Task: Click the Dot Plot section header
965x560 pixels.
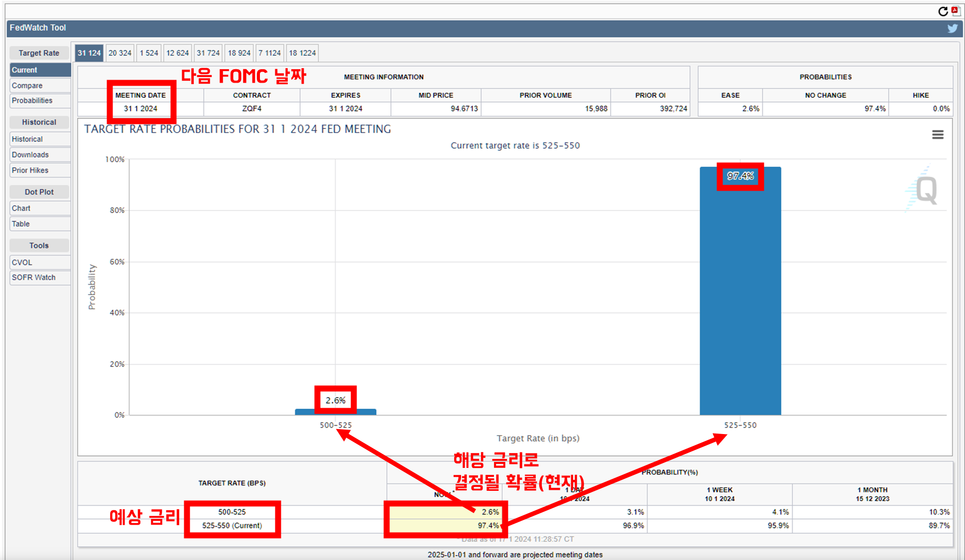Action: tap(39, 192)
